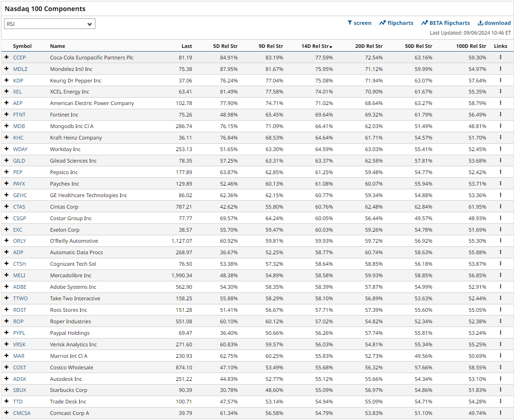Open links menu for ADBE row
This screenshot has width=514, height=420.
coord(500,287)
